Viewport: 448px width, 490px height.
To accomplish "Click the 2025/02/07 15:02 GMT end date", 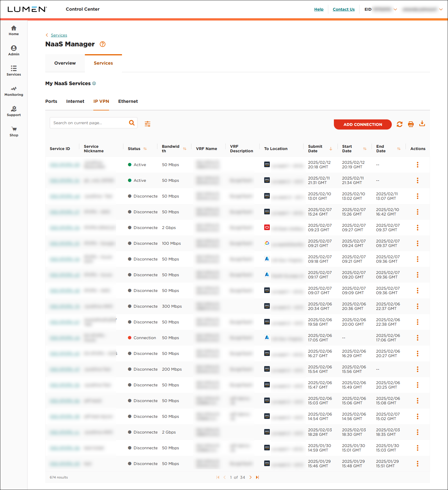I will click(388, 416).
